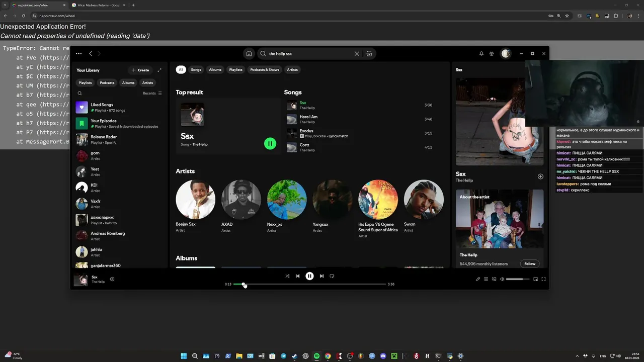
Task: Show Artists search results
Action: click(292, 69)
